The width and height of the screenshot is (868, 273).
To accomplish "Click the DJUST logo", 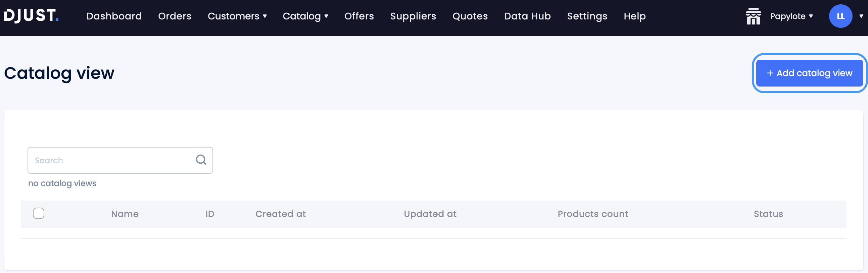I will pos(31,15).
